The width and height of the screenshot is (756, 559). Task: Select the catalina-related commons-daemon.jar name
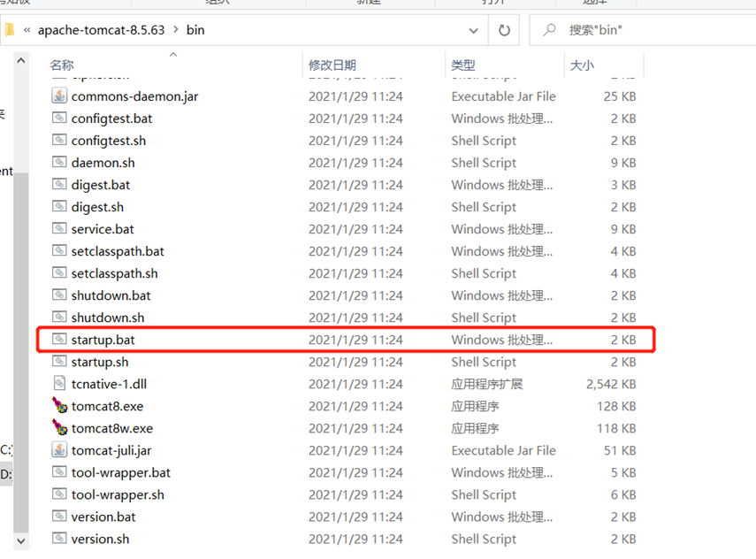point(134,96)
